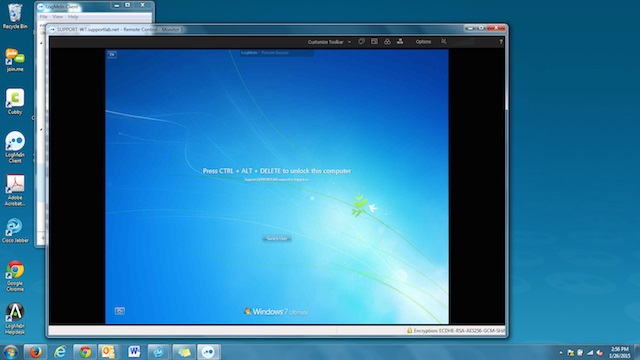640x360 pixels.
Task: Open the File menu in LogMeIn Client
Action: 44,17
